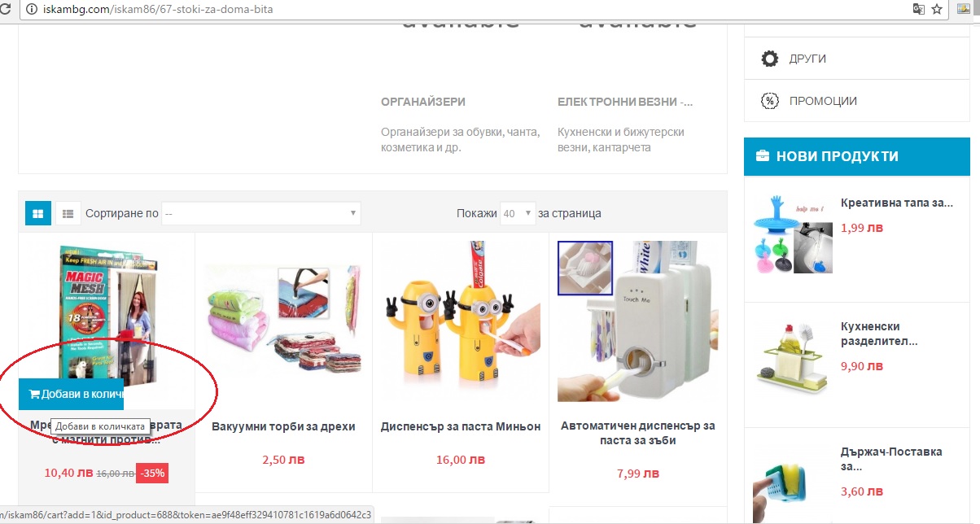Open the ОРГАНАЙЗЕРИ subcategory link
Viewport: 980px width, 524px height.
click(423, 103)
